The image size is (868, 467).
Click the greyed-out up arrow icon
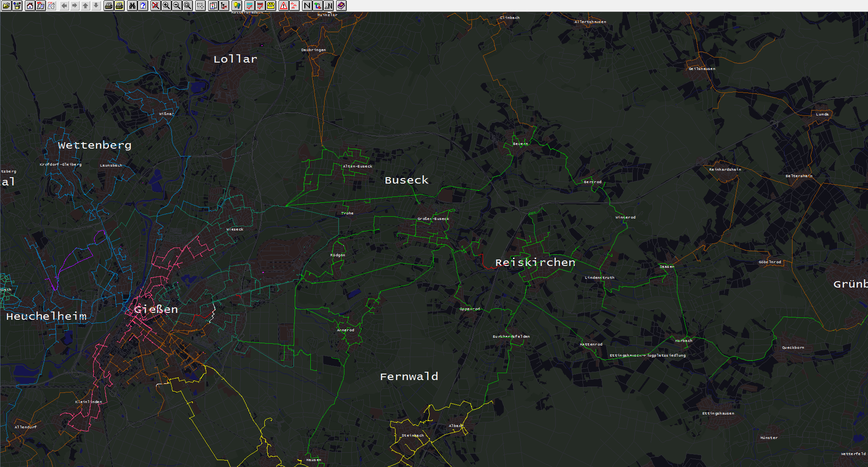(x=86, y=6)
